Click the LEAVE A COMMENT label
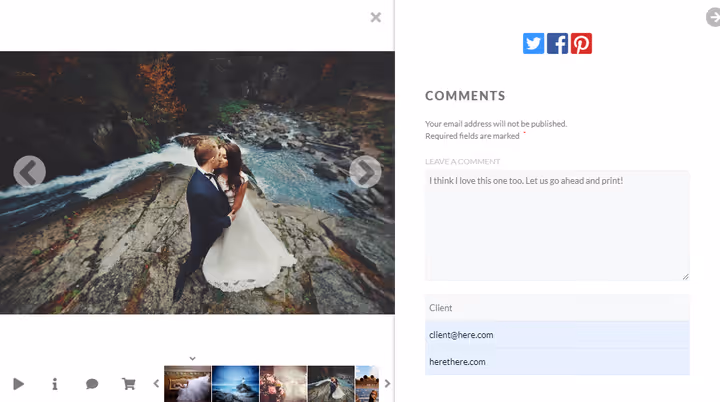 (x=462, y=162)
